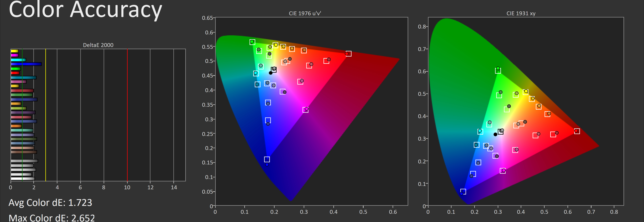Select the blue primary point in CIE 1931 chart

pos(462,193)
